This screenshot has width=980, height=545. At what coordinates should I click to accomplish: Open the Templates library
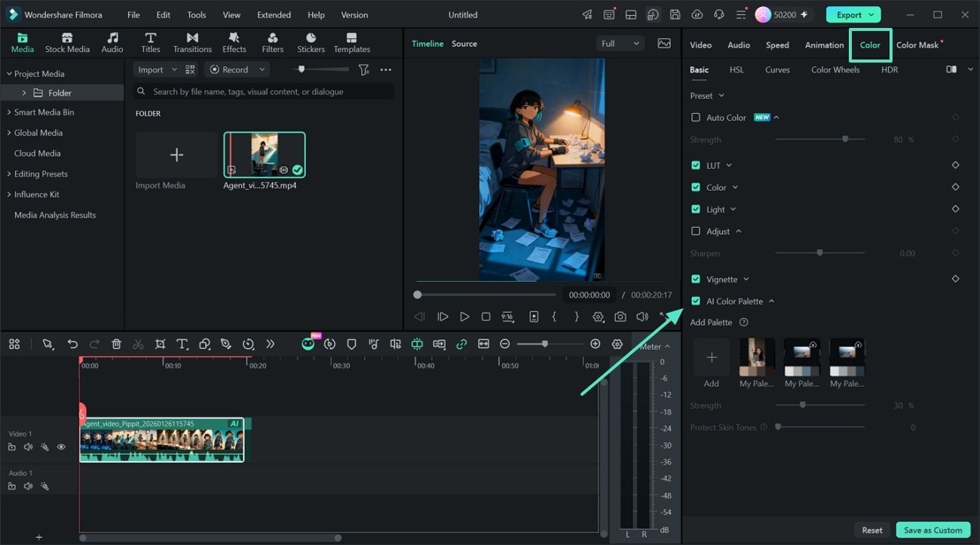pos(352,43)
